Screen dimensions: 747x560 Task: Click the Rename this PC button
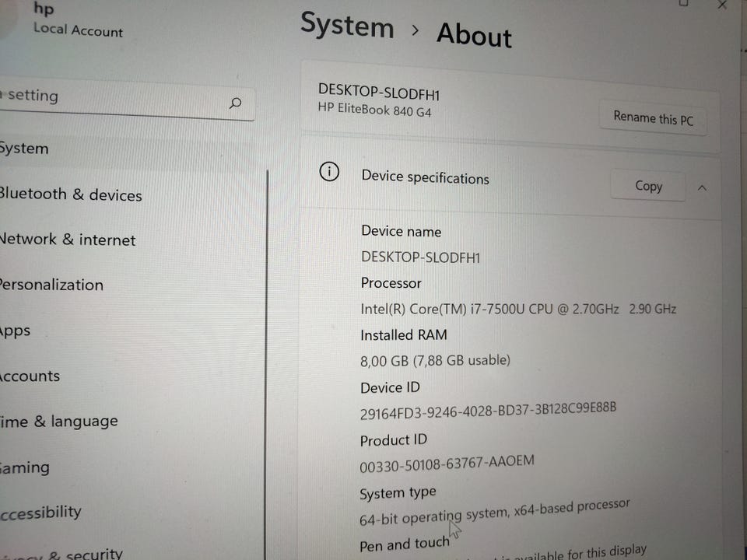point(653,117)
